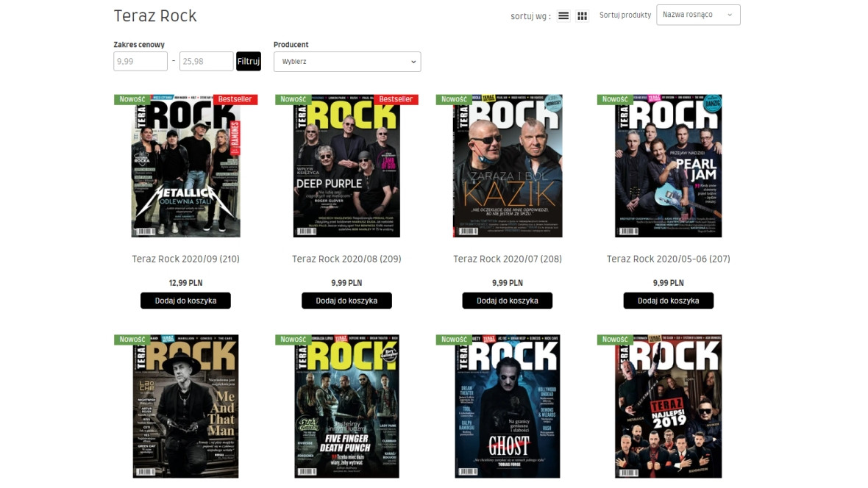Add Teraz Rock 2020/07 to cart

[x=507, y=301]
